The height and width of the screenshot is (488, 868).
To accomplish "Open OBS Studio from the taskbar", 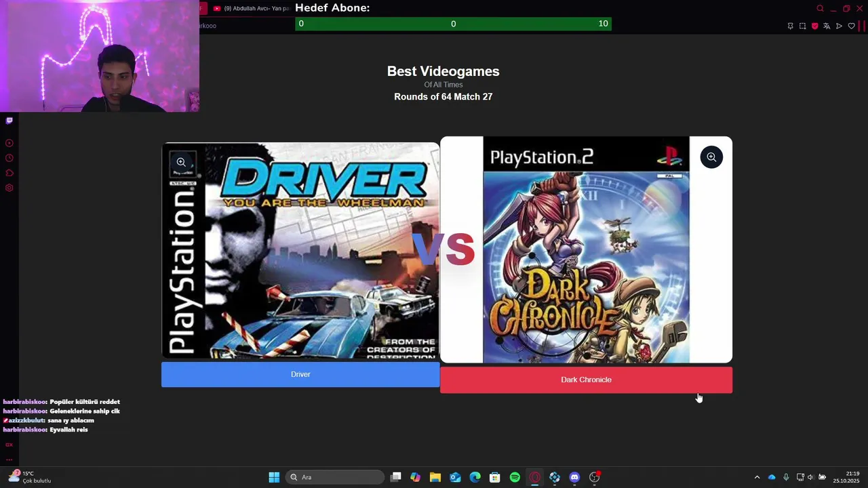I will [595, 477].
